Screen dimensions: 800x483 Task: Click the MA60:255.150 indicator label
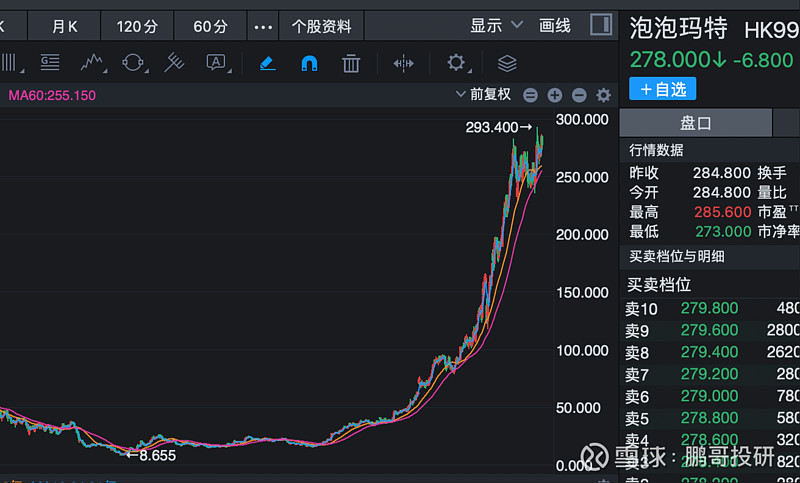point(52,95)
